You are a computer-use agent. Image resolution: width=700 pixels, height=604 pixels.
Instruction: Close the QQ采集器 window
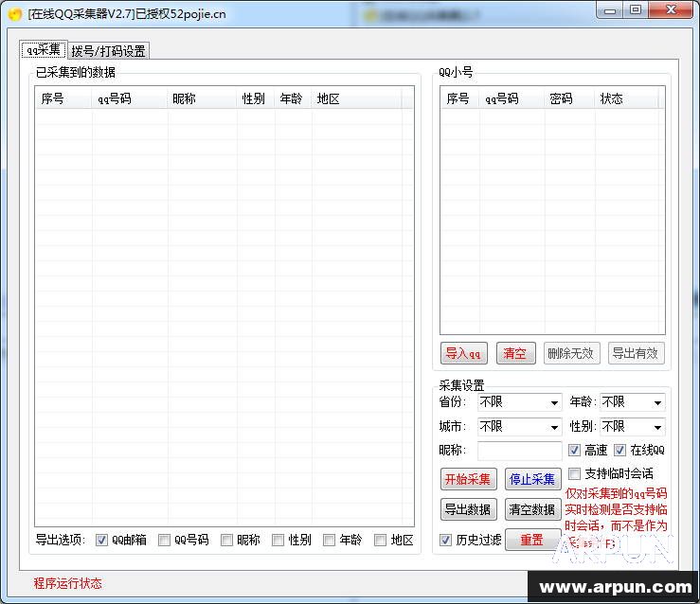[671, 9]
